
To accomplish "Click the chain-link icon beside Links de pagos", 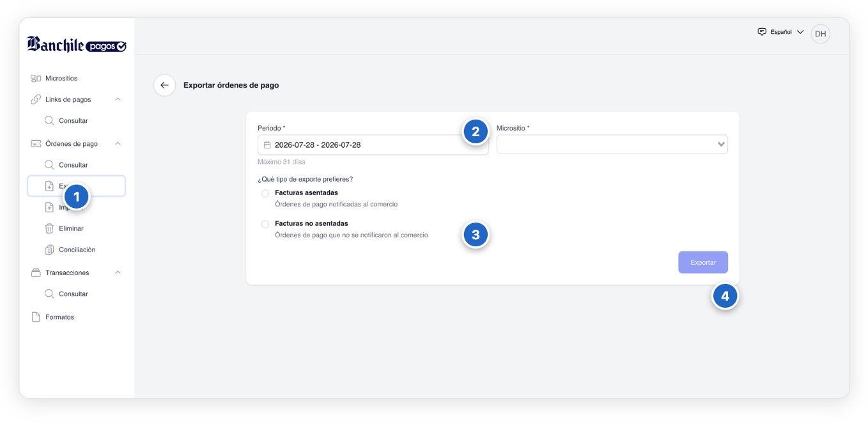I will pyautogui.click(x=36, y=100).
